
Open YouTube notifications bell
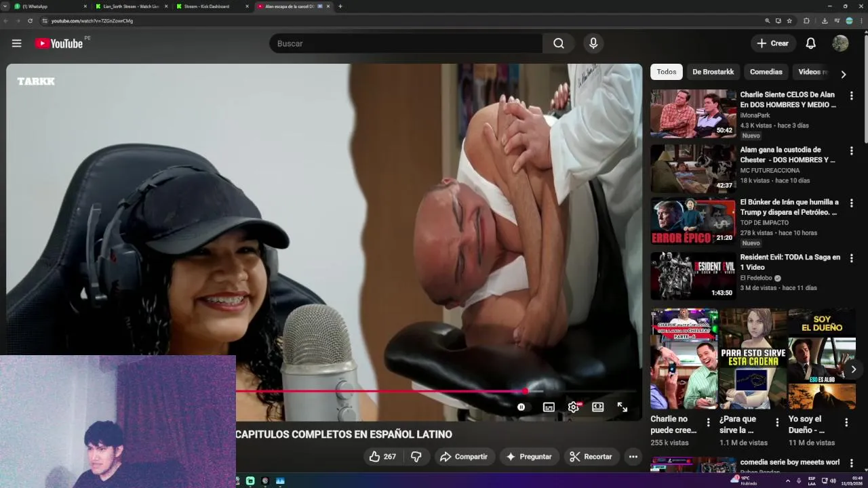tap(810, 43)
